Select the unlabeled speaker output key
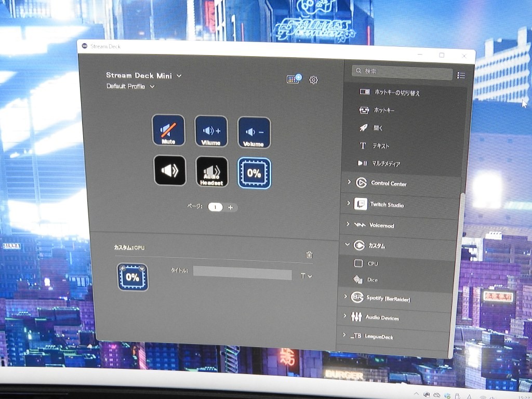The image size is (532, 399). point(170,170)
